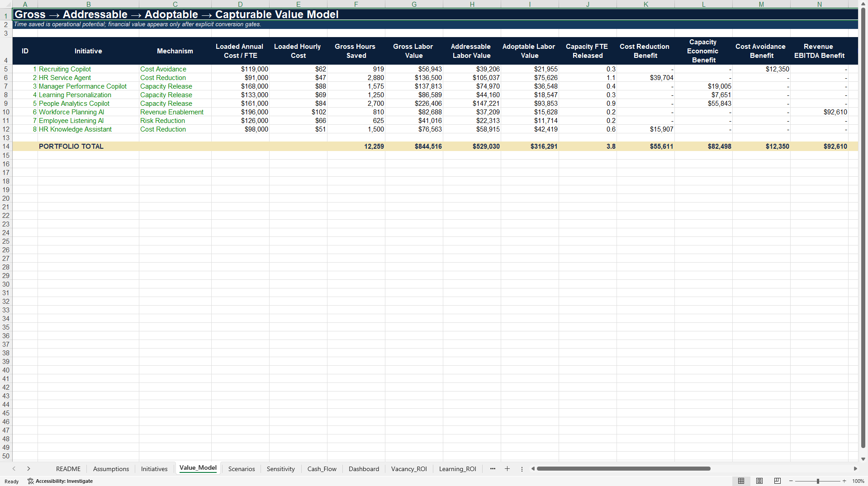This screenshot has height=486, width=868.
Task: Show more hidden sheet tabs ellipsis
Action: [493, 469]
